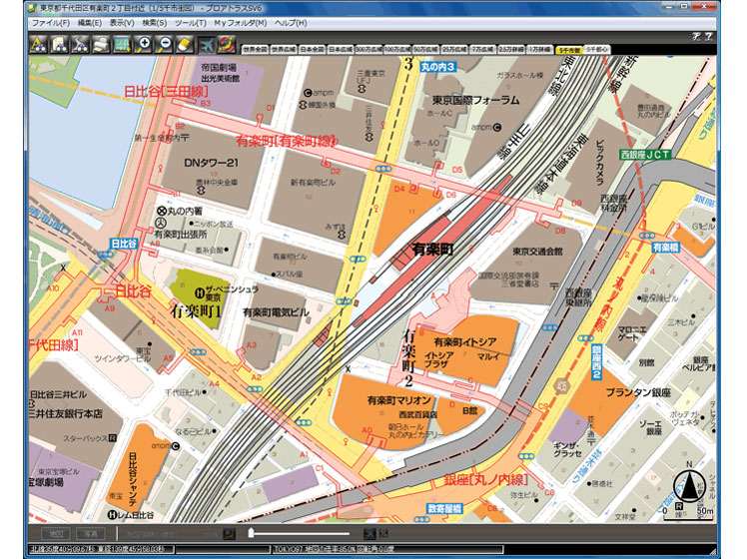Switch to the 世界広域 scale tab

(x=284, y=50)
